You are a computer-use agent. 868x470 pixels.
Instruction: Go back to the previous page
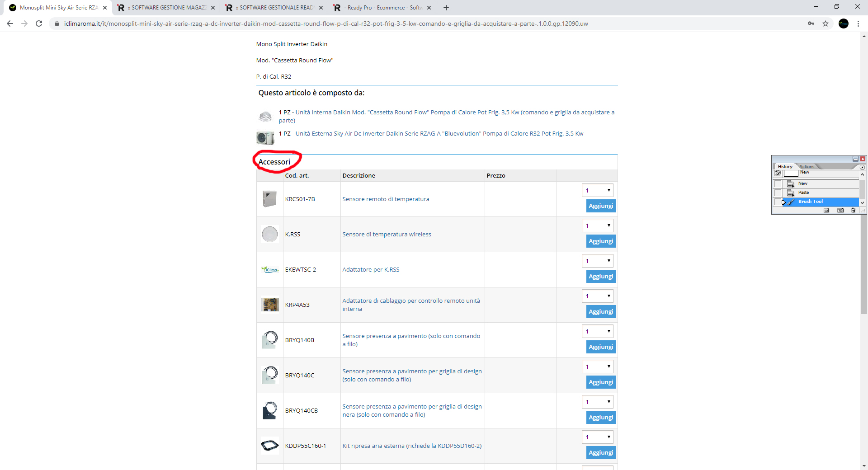click(10, 23)
